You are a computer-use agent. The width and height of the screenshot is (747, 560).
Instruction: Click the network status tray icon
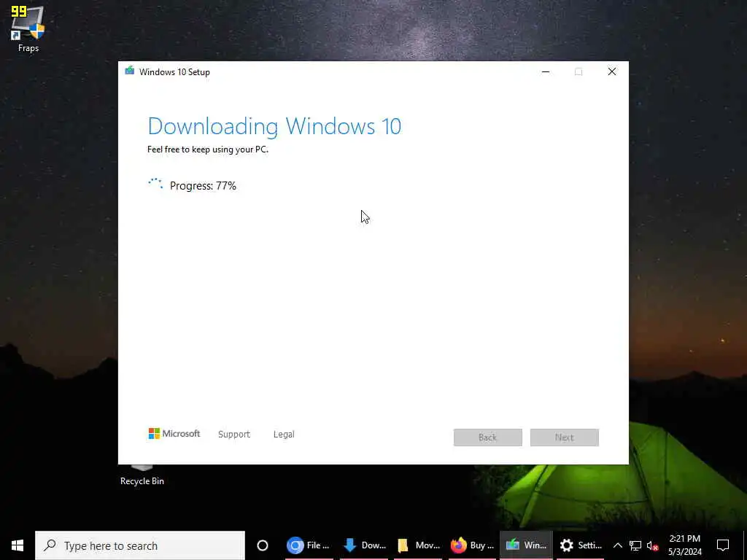[635, 545]
